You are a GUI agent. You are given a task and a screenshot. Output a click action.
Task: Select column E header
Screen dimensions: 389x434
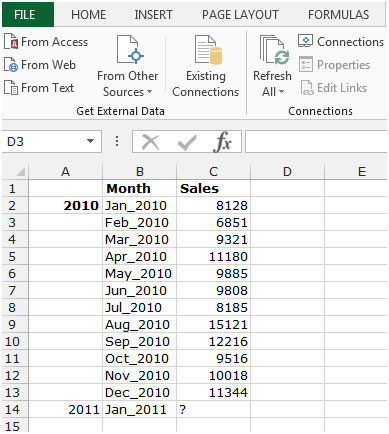[356, 172]
